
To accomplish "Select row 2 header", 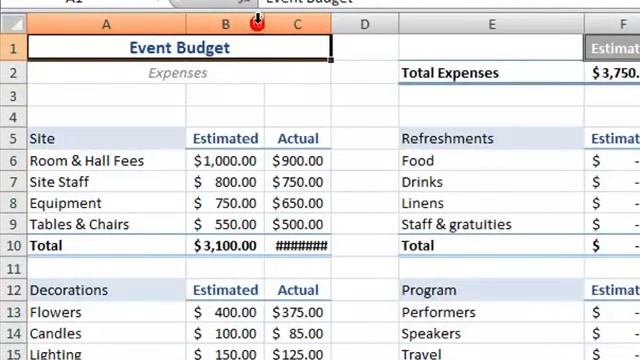I will click(x=13, y=73).
